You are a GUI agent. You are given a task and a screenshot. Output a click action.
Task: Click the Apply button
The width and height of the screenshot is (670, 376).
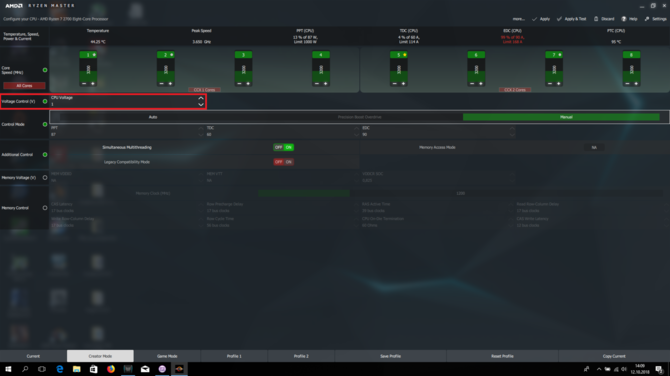click(541, 19)
